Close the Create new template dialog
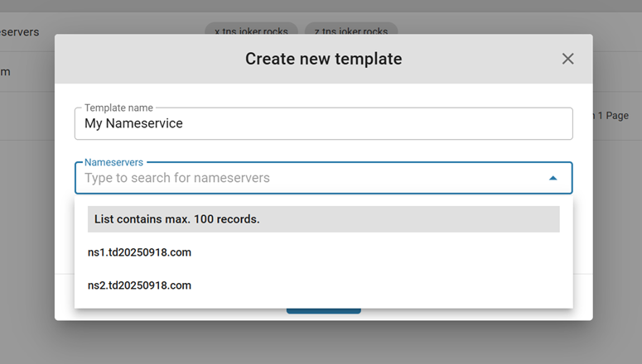 [x=567, y=59]
